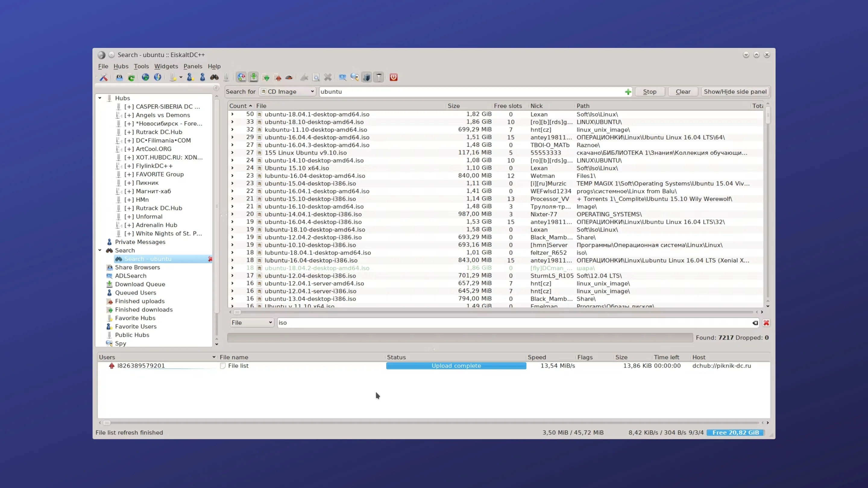Click the Free 20,82 GiB status indicator
The image size is (868, 488).
pyautogui.click(x=736, y=433)
